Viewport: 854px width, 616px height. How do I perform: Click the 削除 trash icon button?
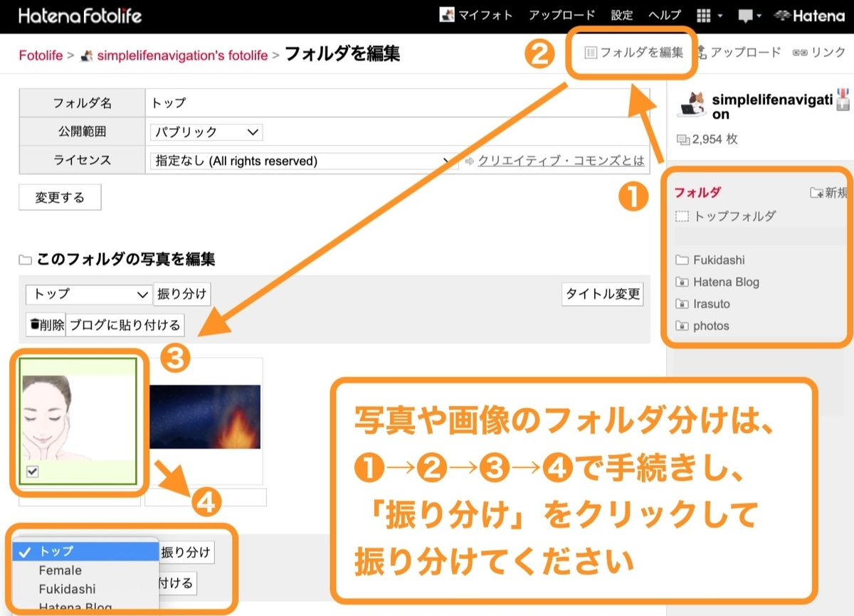click(x=45, y=325)
